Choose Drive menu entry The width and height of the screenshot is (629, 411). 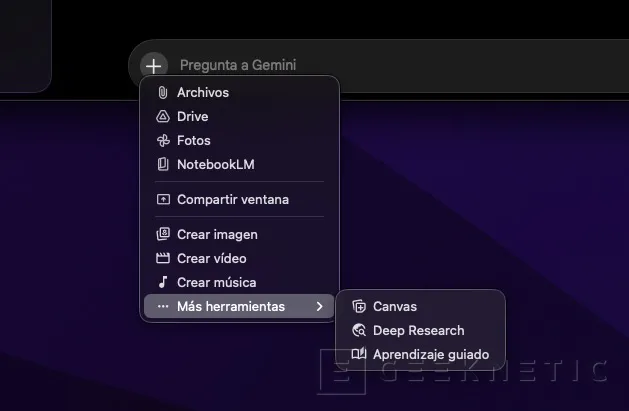click(x=239, y=116)
